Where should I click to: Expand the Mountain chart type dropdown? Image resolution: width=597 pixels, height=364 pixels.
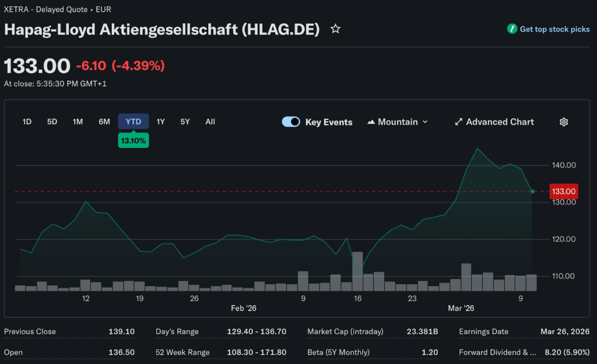coord(425,122)
